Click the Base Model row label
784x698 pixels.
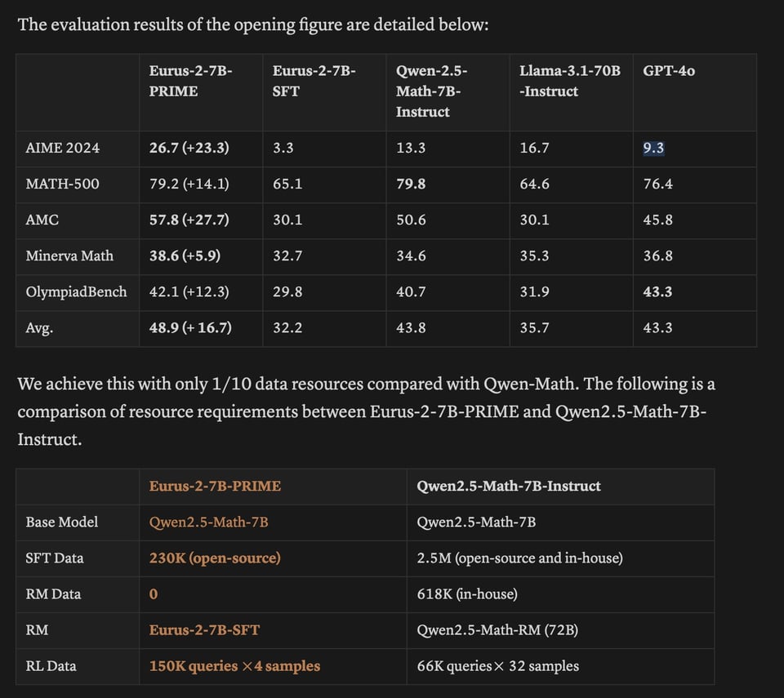pyautogui.click(x=62, y=522)
